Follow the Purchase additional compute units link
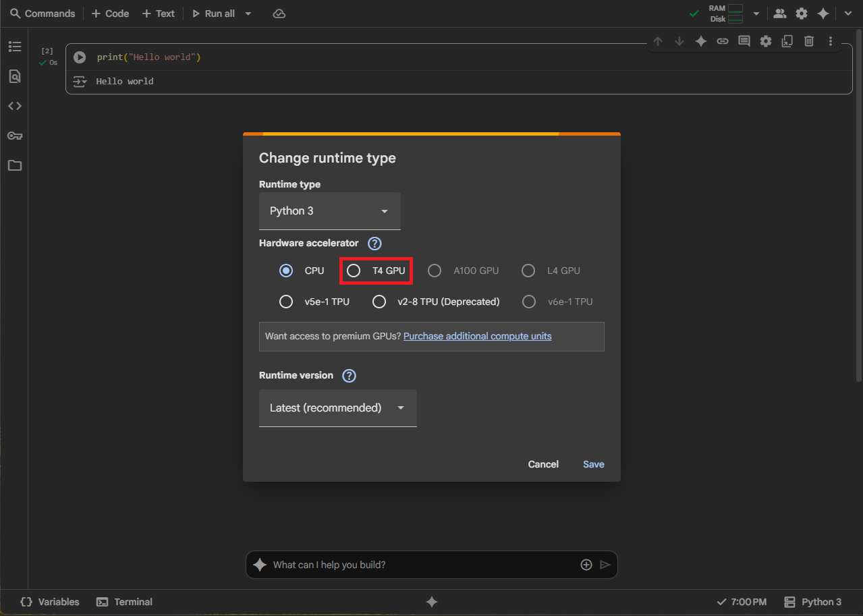This screenshot has width=863, height=616. 477,336
